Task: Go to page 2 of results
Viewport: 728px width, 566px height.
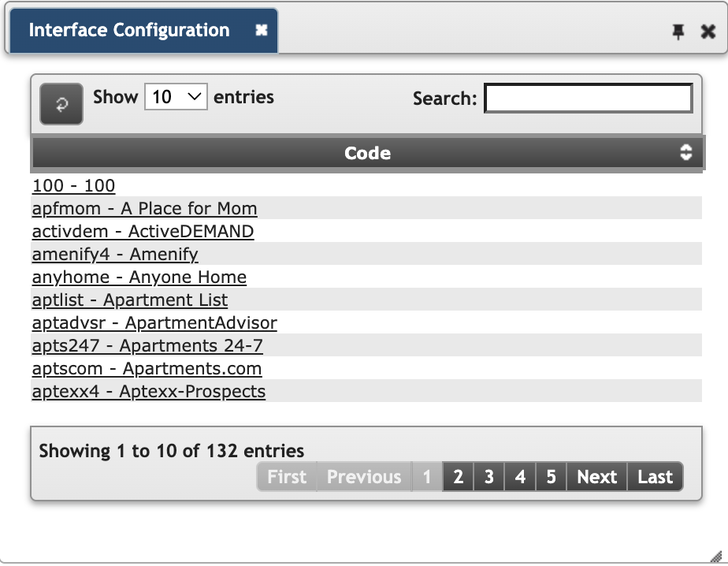Action: point(458,477)
